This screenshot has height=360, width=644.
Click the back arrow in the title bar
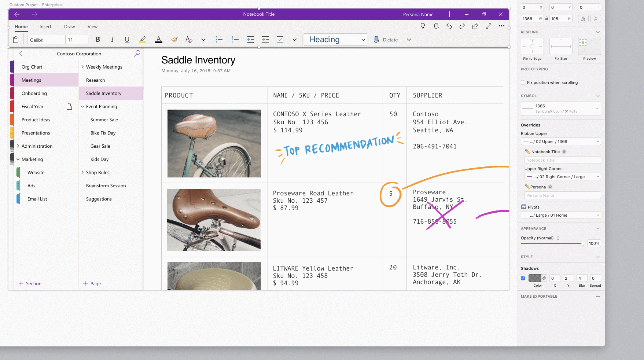coord(17,14)
